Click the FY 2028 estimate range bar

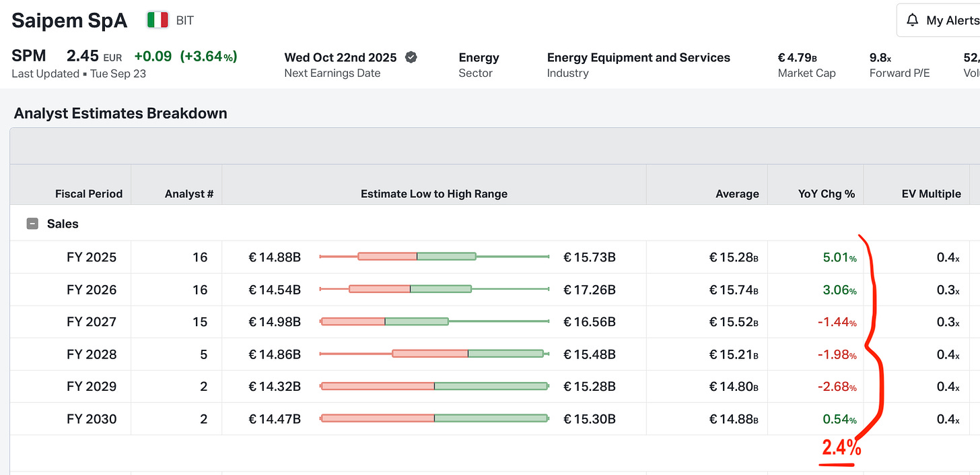tap(434, 354)
